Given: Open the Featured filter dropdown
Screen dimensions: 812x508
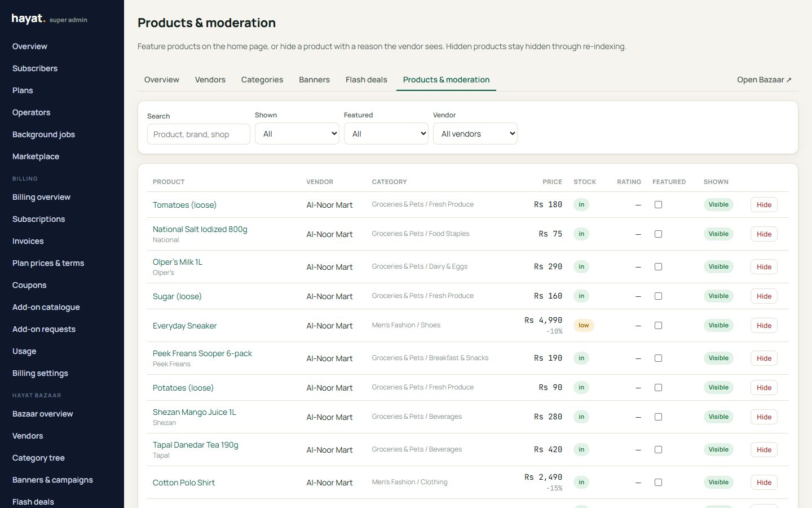Looking at the screenshot, I should tap(386, 134).
